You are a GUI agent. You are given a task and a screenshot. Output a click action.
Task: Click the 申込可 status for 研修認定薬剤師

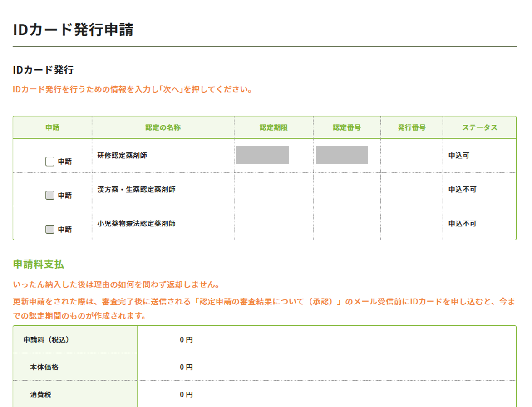pos(458,156)
